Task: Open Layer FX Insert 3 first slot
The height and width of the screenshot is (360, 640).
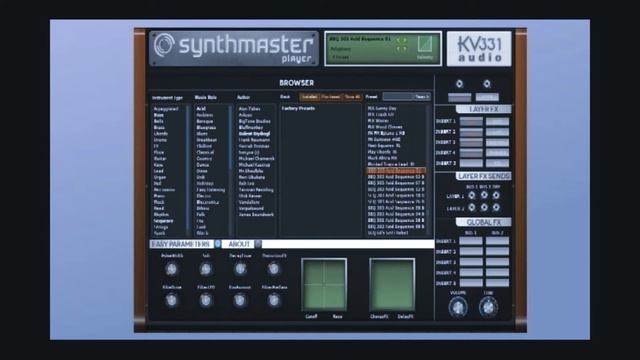Action: [x=471, y=142]
